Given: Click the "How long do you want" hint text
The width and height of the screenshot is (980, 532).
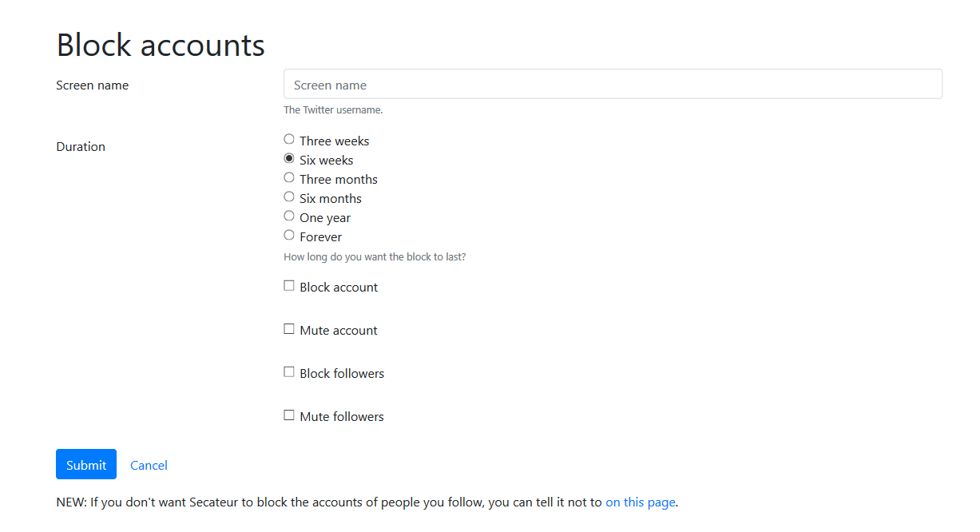Looking at the screenshot, I should tap(375, 257).
